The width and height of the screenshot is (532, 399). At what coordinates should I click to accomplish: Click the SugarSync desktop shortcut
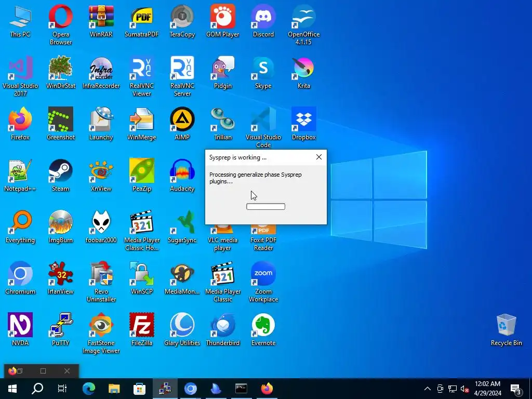[182, 227]
